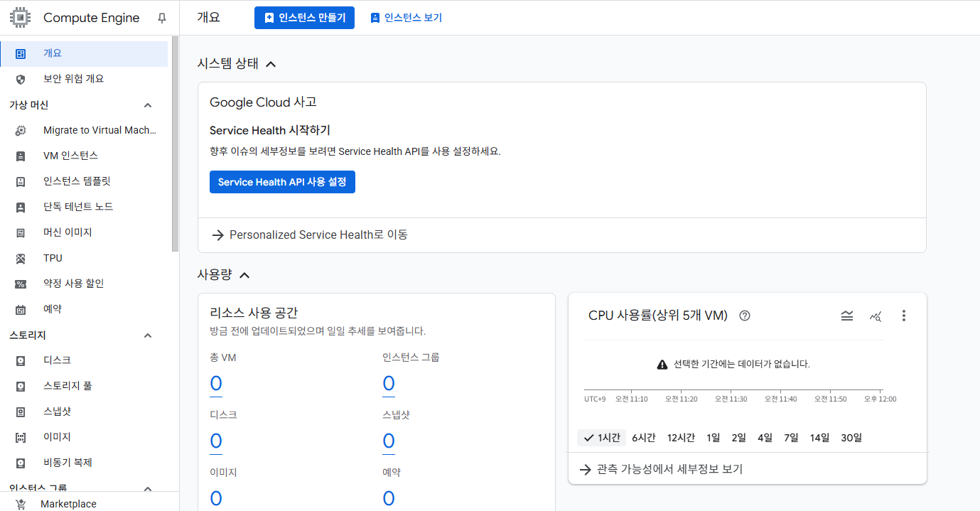The height and width of the screenshot is (511, 980).
Task: Click arrow icon beside Personalized Service Health
Action: (x=218, y=235)
